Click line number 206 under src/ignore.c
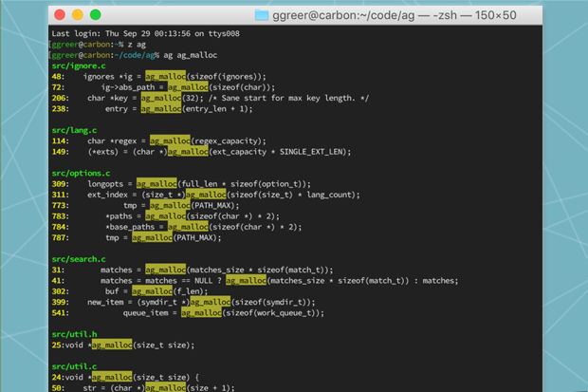Screen dimensions: 588x392 click(x=60, y=98)
